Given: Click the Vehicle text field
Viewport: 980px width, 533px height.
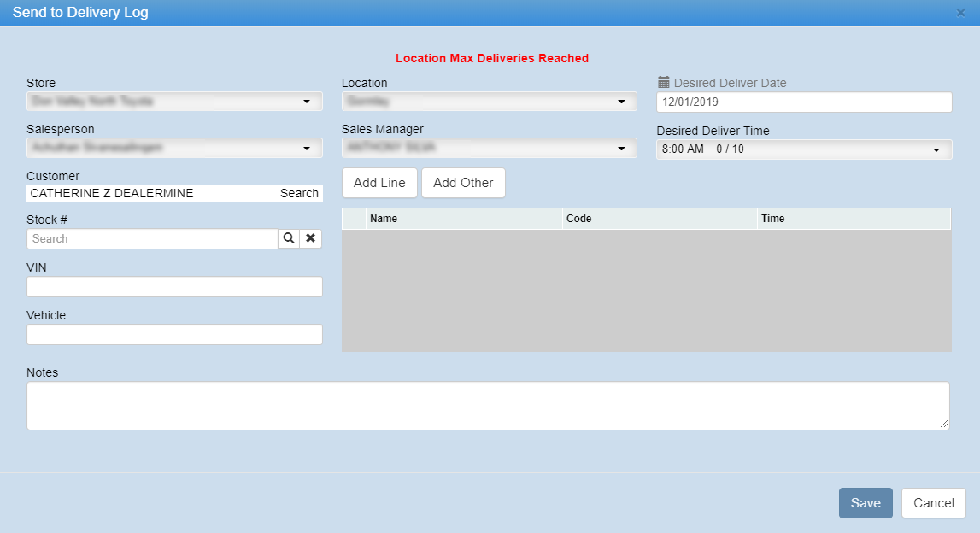Looking at the screenshot, I should [x=174, y=335].
